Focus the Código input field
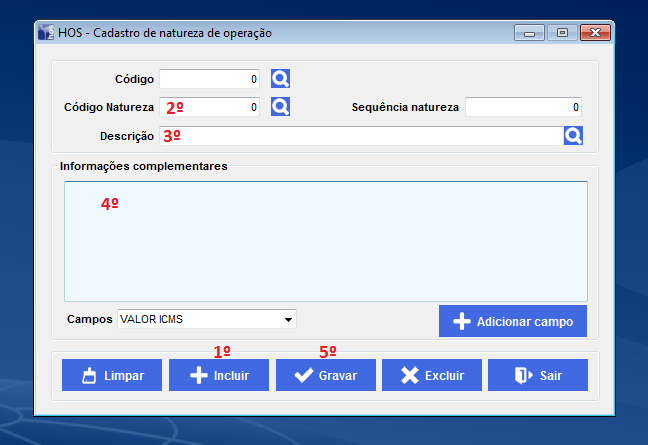This screenshot has height=445, width=648. click(x=210, y=79)
